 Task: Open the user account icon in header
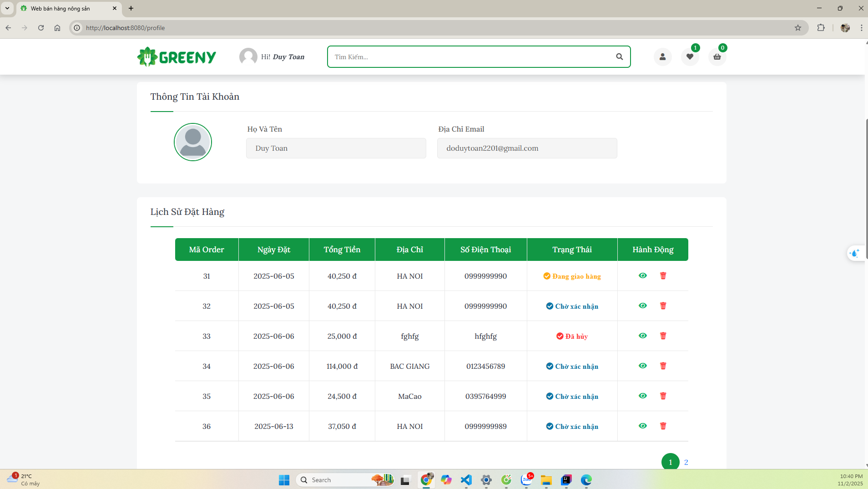point(662,57)
